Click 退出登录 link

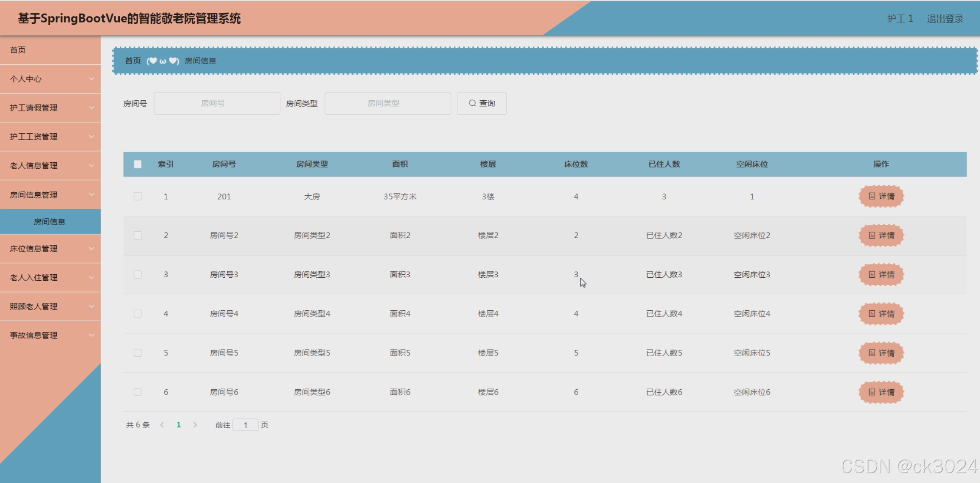tap(945, 19)
